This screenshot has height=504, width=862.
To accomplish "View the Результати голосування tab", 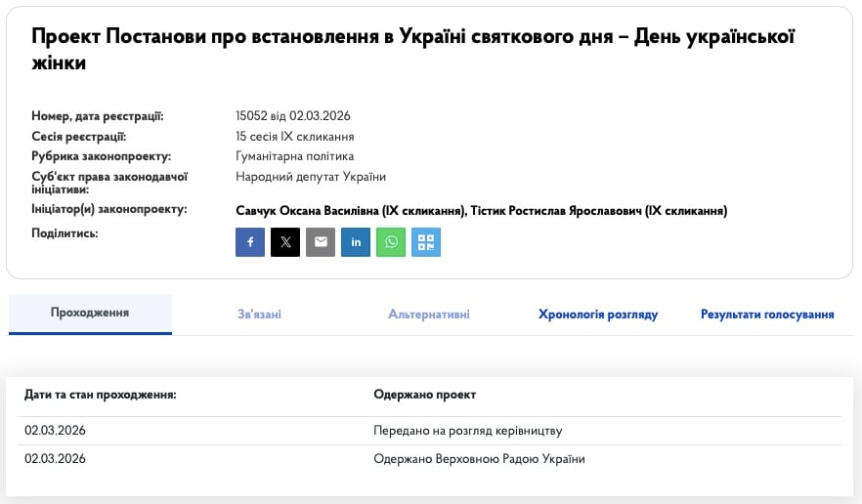I will [x=767, y=315].
